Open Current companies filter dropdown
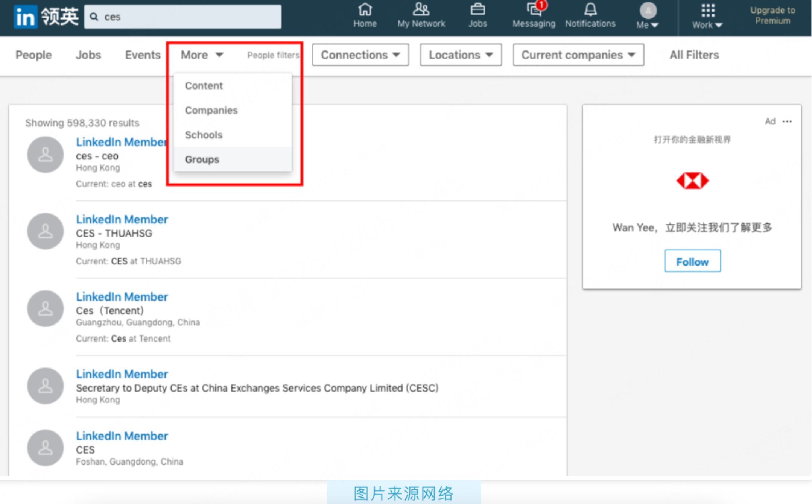 click(x=578, y=55)
